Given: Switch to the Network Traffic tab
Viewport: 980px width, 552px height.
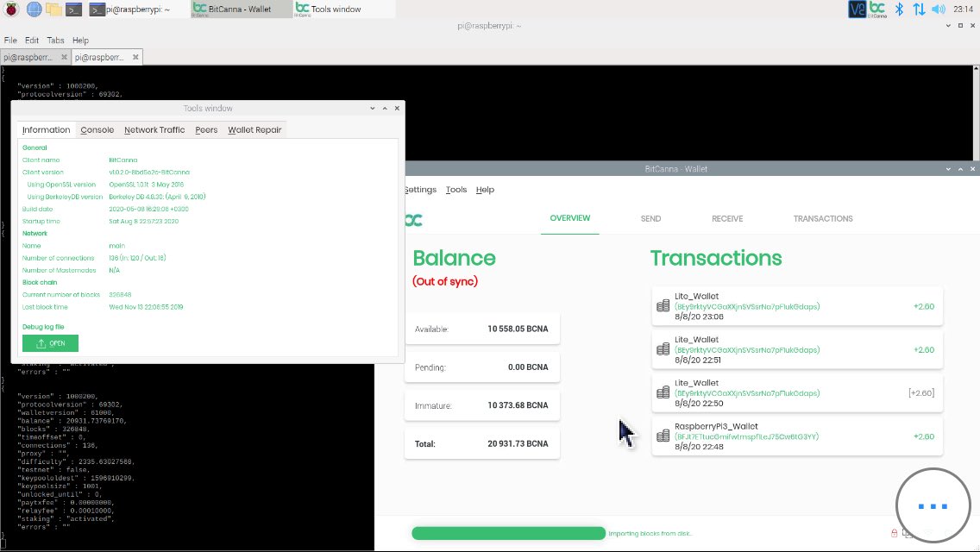Looking at the screenshot, I should click(154, 130).
